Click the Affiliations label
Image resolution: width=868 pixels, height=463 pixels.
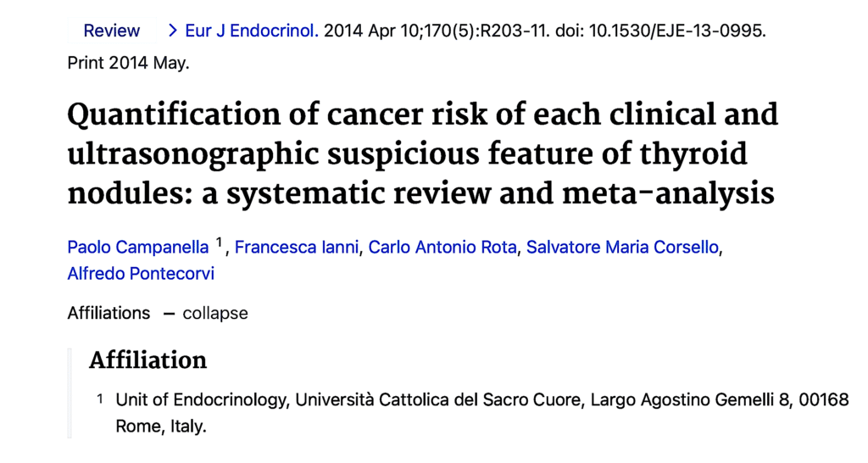click(108, 313)
